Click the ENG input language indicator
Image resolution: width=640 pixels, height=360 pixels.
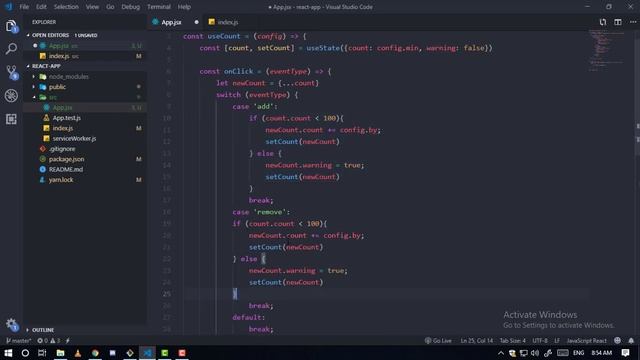[x=578, y=353]
